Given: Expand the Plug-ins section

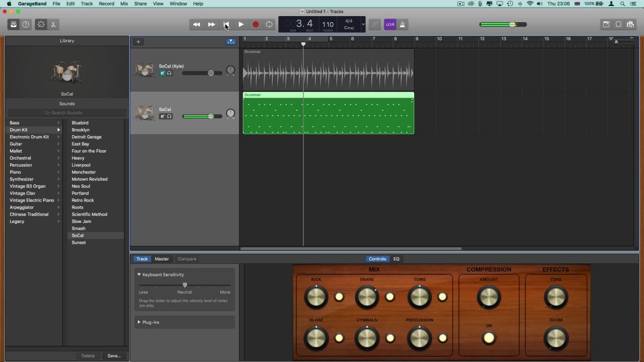Looking at the screenshot, I should point(139,322).
